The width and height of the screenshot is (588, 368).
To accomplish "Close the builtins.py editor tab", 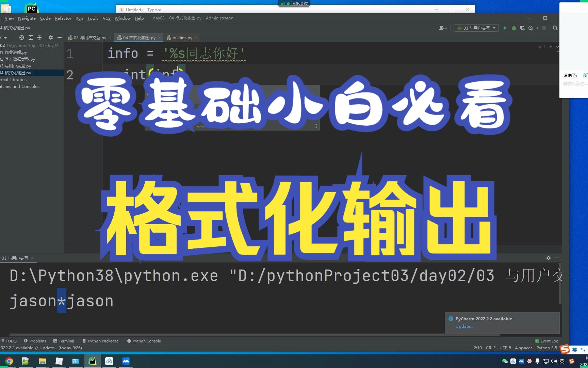I will coord(196,37).
